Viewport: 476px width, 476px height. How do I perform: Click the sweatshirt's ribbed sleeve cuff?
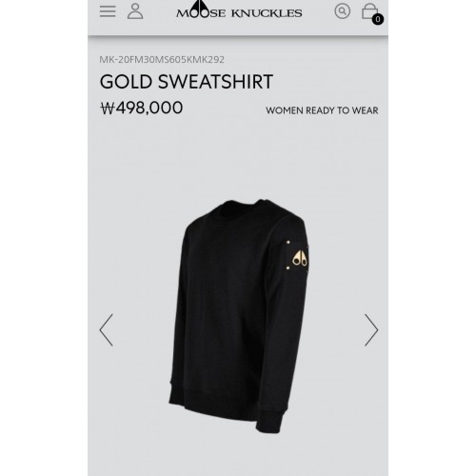pos(269,422)
